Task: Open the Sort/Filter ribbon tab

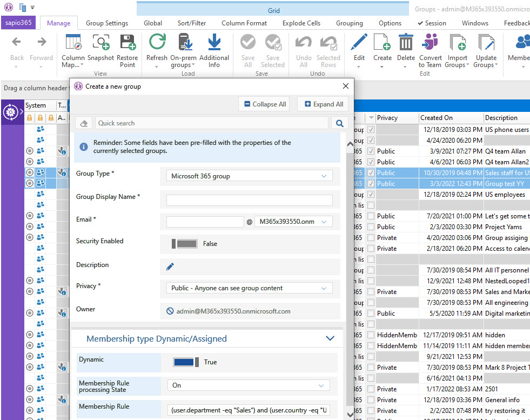Action: click(192, 23)
